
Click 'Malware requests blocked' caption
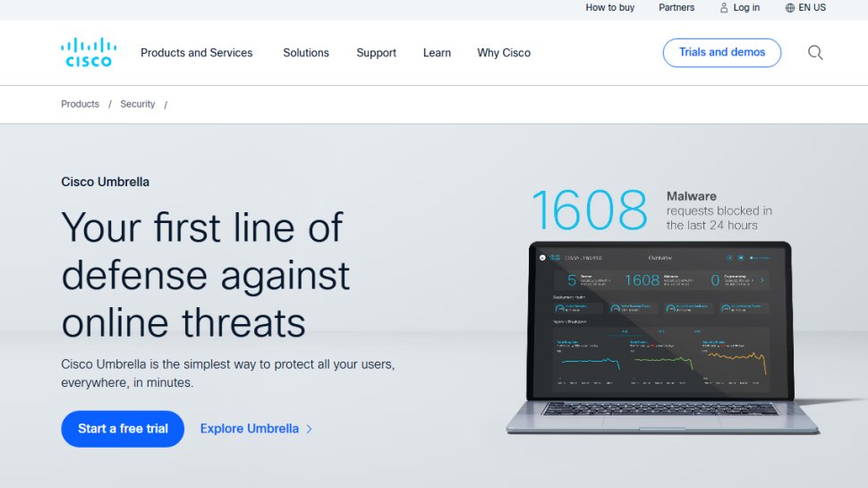tap(719, 210)
